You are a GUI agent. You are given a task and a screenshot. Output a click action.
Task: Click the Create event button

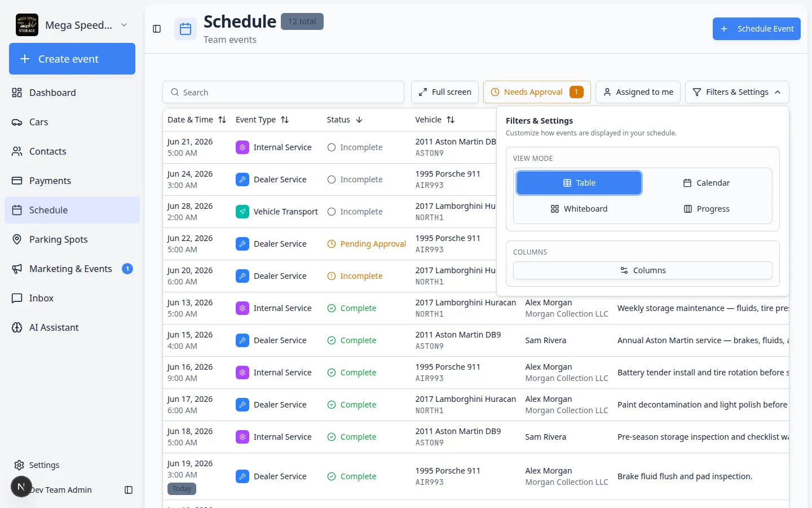pyautogui.click(x=72, y=59)
